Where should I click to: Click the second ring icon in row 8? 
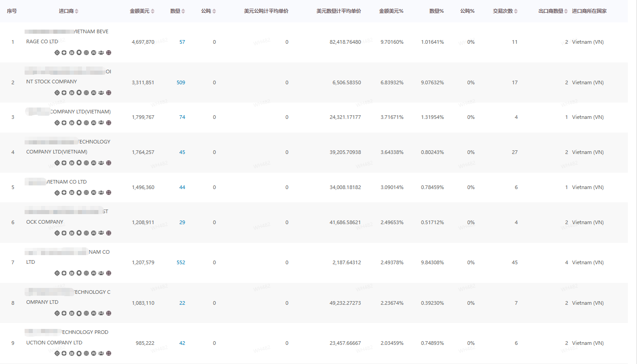point(64,313)
